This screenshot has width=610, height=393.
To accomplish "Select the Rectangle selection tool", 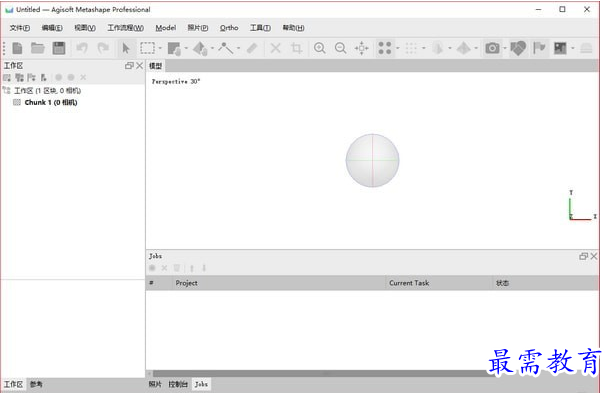I will tap(147, 48).
